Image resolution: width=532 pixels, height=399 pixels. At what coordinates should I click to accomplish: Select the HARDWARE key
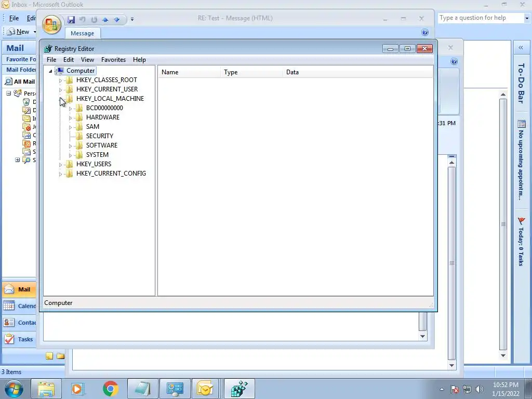point(103,117)
